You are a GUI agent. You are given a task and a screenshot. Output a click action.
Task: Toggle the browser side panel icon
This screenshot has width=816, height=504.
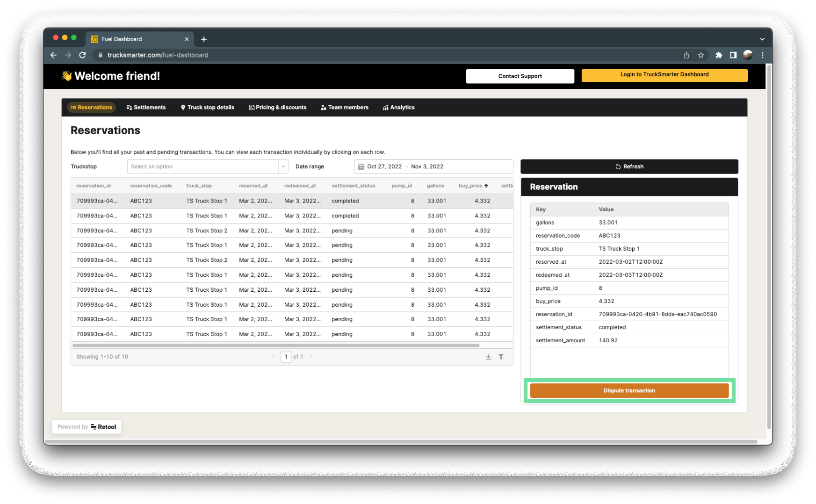pyautogui.click(x=733, y=55)
